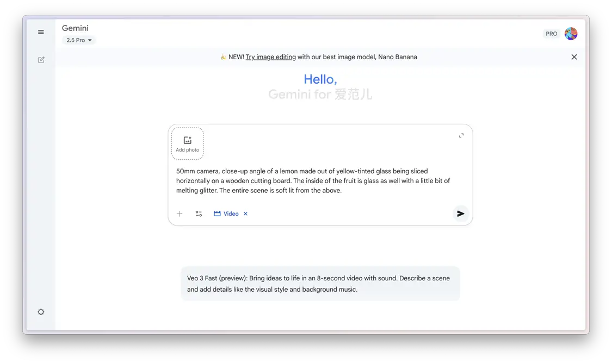Click the PRO badge
612x364 pixels.
551,33
